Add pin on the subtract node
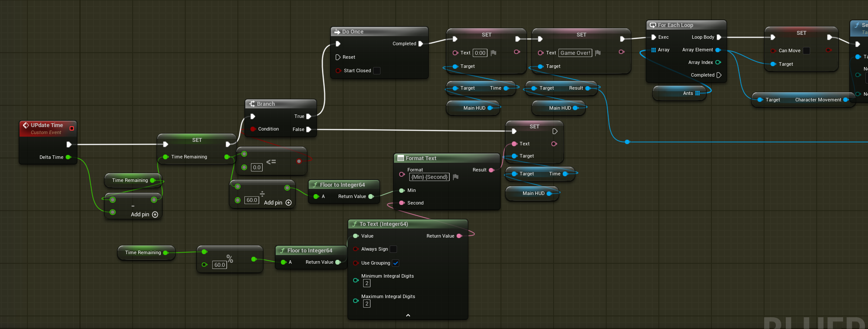Viewport: 868px width, 329px height. tap(144, 214)
